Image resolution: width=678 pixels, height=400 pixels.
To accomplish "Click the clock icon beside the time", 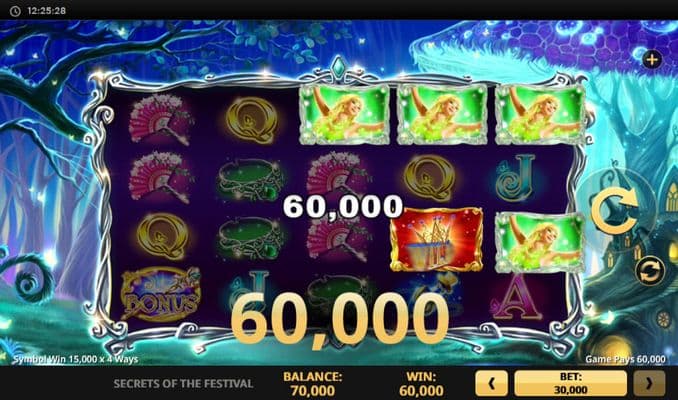I will pyautogui.click(x=15, y=11).
